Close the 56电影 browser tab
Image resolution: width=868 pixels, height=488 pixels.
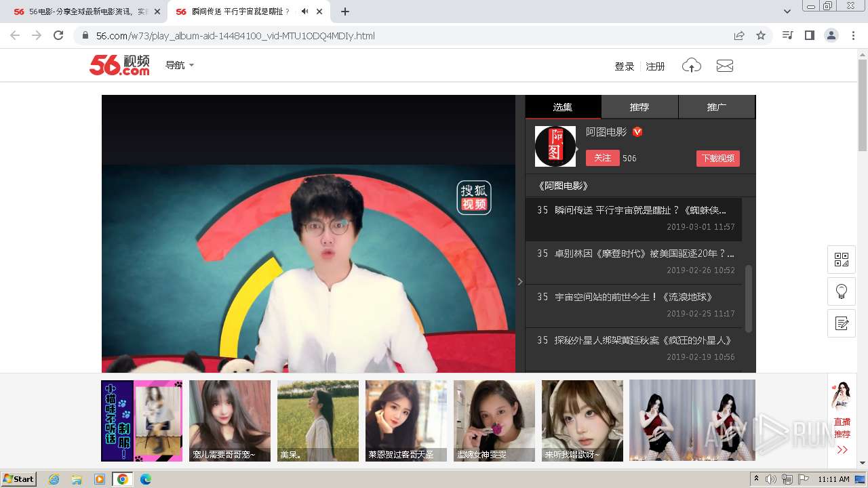pyautogui.click(x=157, y=12)
